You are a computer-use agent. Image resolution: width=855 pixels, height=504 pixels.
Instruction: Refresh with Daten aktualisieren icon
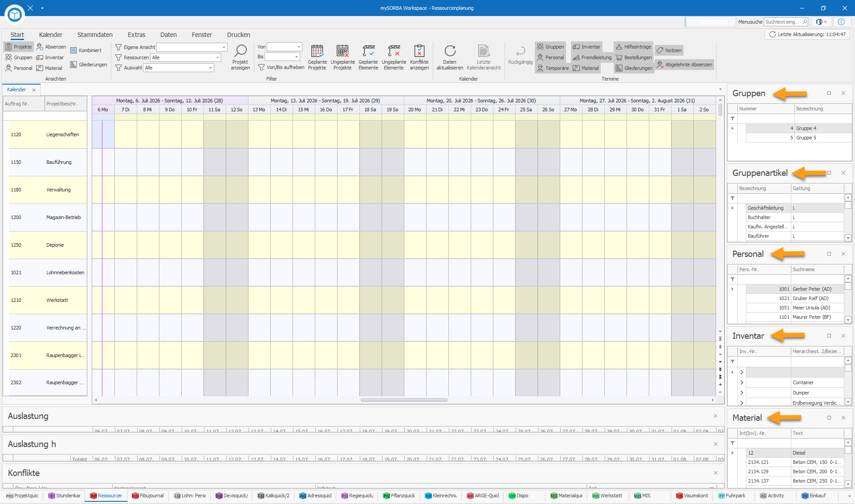click(x=450, y=51)
